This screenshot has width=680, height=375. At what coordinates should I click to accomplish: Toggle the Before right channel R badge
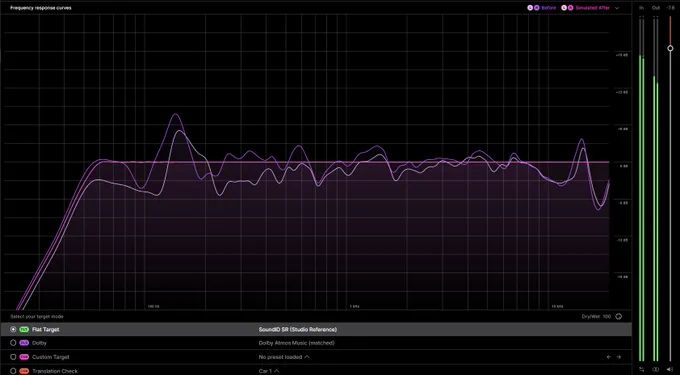pyautogui.click(x=536, y=8)
